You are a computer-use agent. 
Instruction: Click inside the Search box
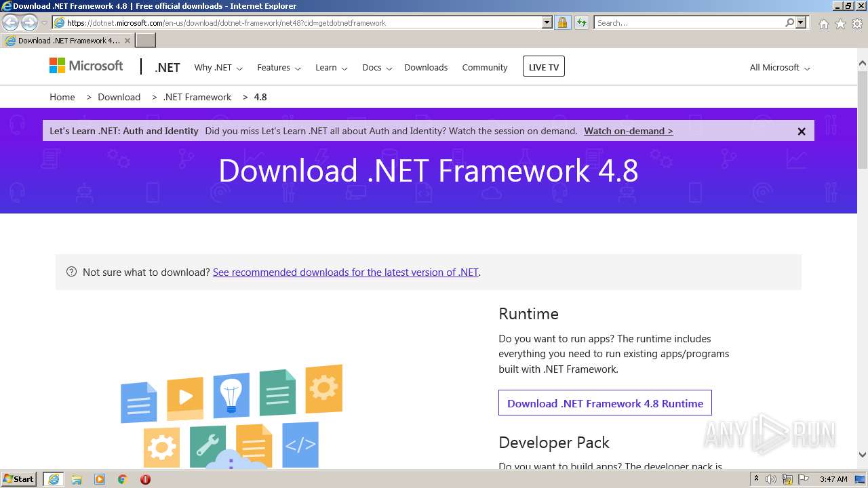(x=688, y=22)
